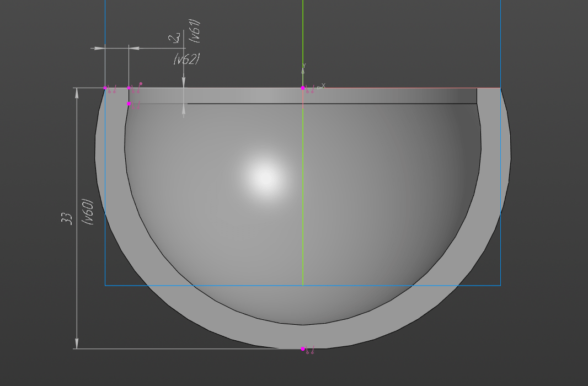Select the constraint icon beside the inner top-edge point
The width and height of the screenshot is (588, 386).
click(136, 89)
